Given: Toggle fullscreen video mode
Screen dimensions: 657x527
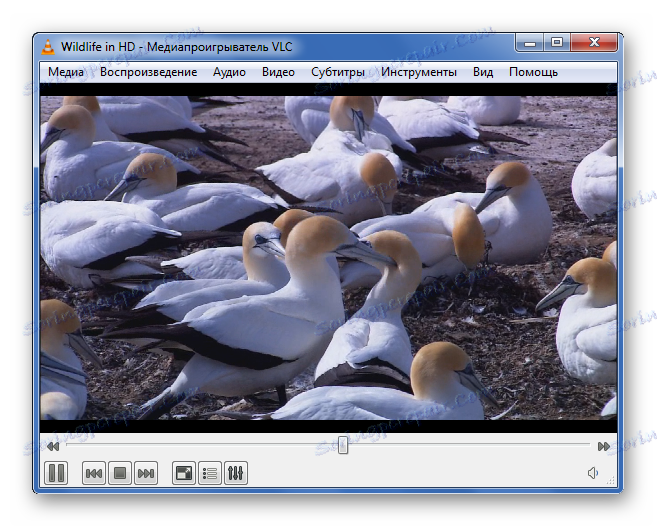Looking at the screenshot, I should pos(183,473).
